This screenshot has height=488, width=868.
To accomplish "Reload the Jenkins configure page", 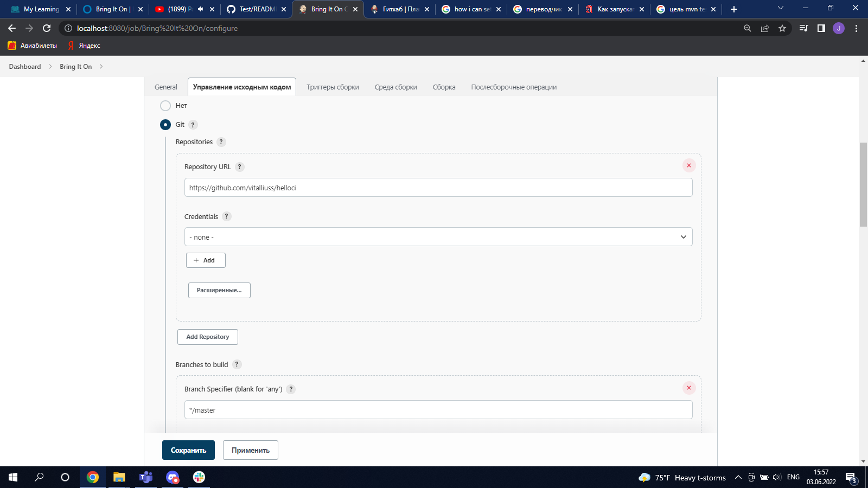I will pos(47,28).
